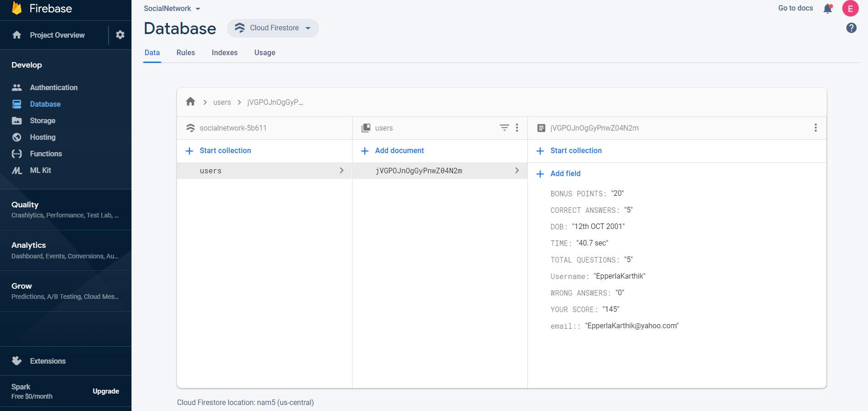Switch to the Data tab
This screenshot has width=868, height=411.
click(x=152, y=52)
